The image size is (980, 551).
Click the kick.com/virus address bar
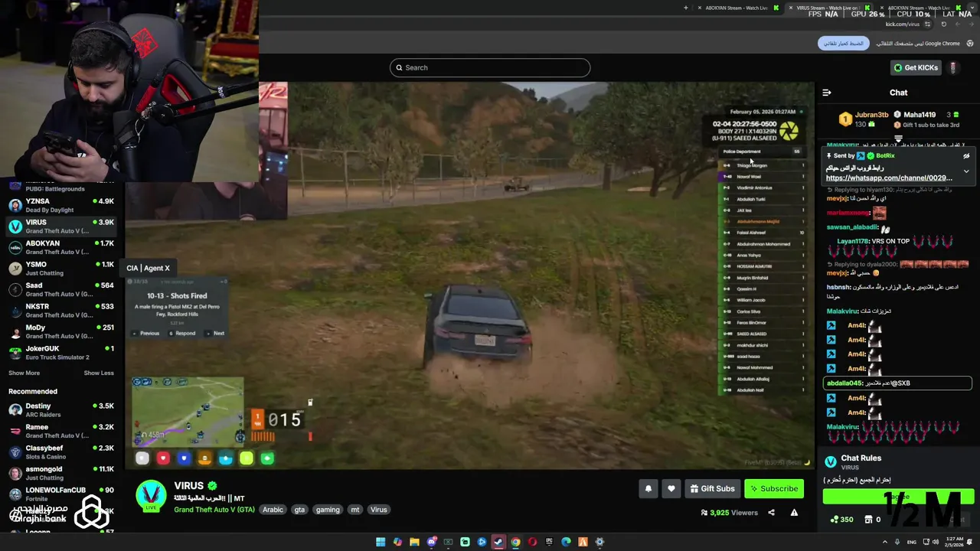(x=903, y=24)
